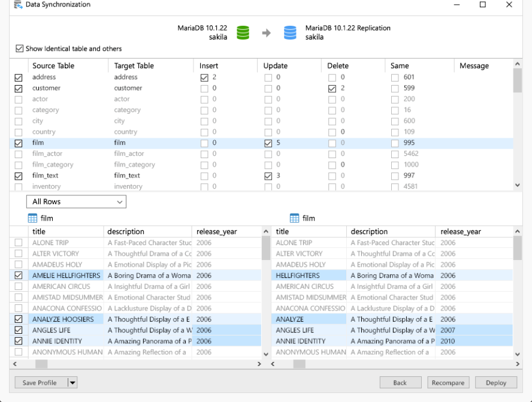This screenshot has width=532, height=402.
Task: Open the All Rows filter dropdown
Action: [x=76, y=202]
